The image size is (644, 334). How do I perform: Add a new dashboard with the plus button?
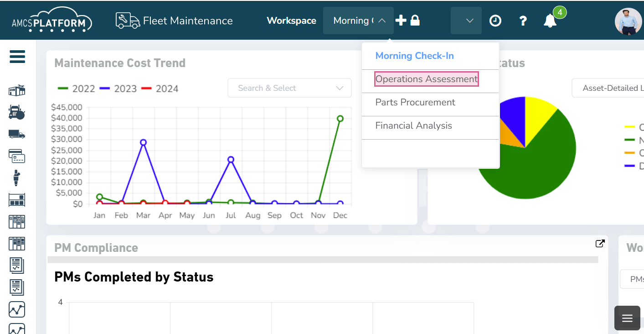[400, 20]
